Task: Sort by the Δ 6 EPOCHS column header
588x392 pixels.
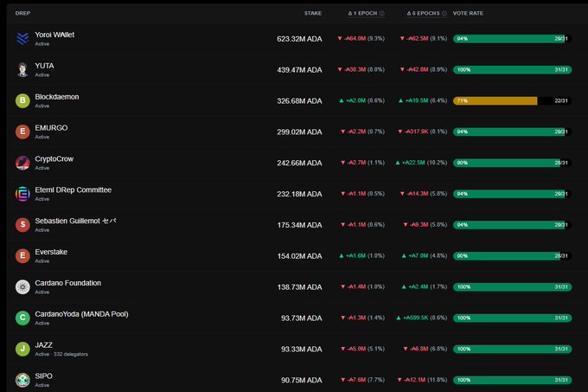Action: [423, 13]
